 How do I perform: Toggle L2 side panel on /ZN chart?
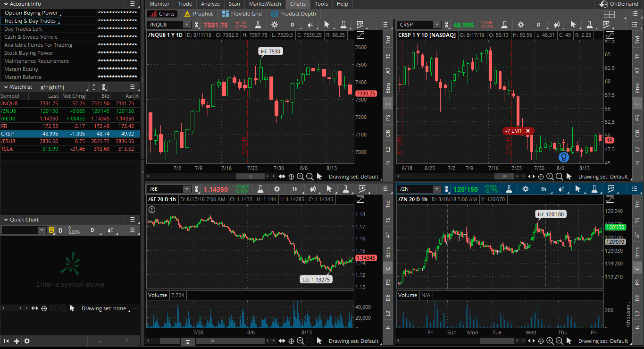click(x=637, y=313)
